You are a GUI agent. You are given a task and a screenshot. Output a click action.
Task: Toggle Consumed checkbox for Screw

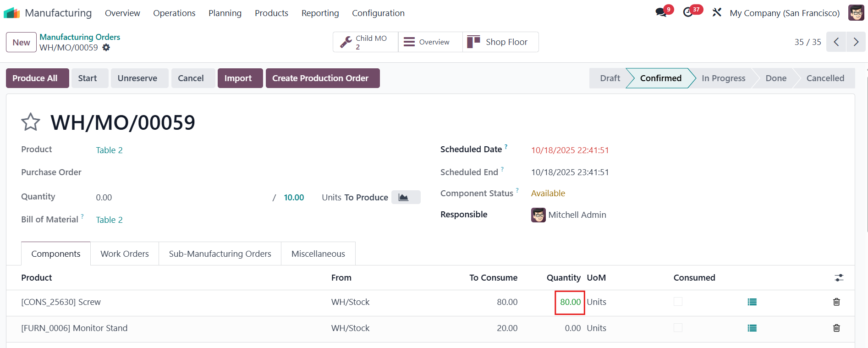click(x=678, y=302)
